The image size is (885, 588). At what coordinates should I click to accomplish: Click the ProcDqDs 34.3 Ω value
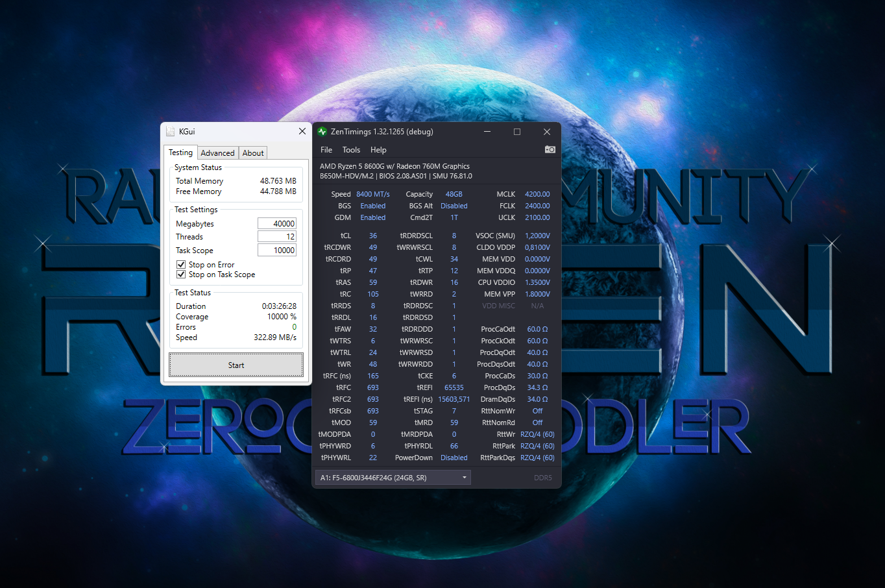pyautogui.click(x=537, y=387)
